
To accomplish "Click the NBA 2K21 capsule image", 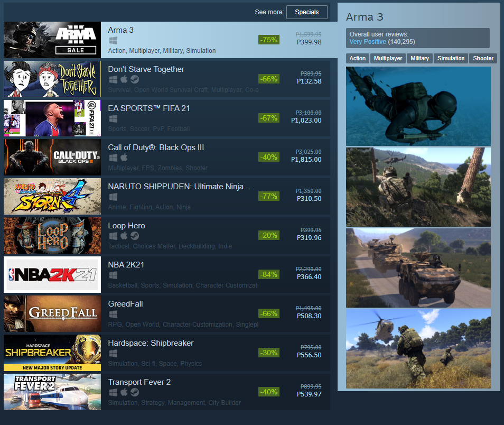I will [52, 275].
